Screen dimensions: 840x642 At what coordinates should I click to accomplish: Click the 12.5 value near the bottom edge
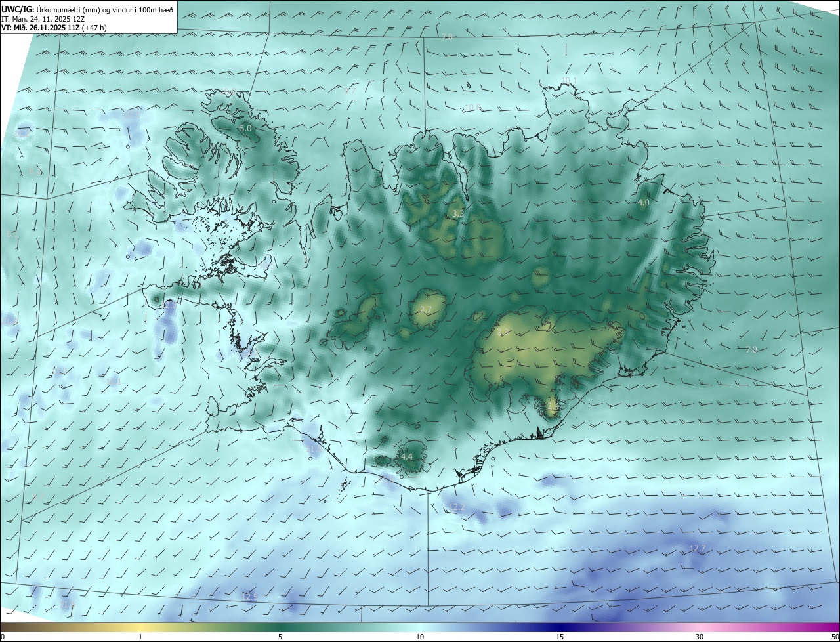(250, 597)
